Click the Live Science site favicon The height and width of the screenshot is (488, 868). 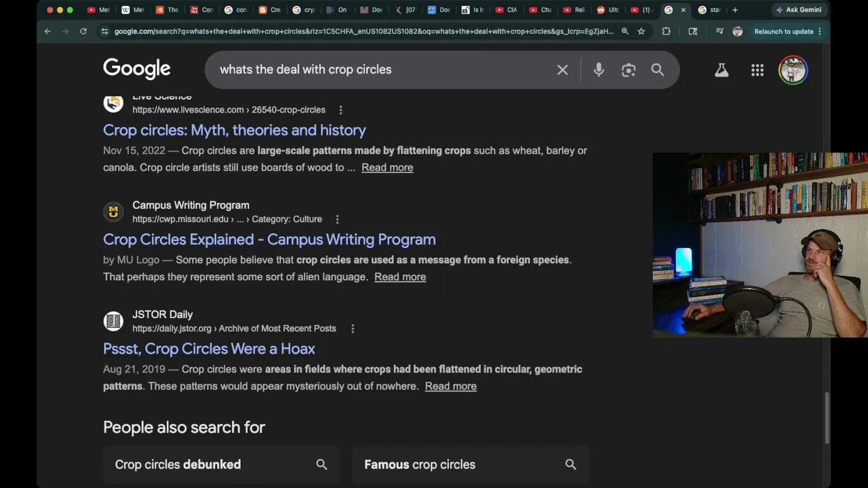(x=113, y=103)
